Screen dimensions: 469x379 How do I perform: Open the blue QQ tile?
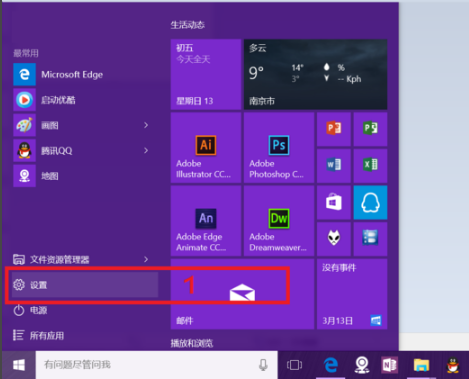(370, 203)
